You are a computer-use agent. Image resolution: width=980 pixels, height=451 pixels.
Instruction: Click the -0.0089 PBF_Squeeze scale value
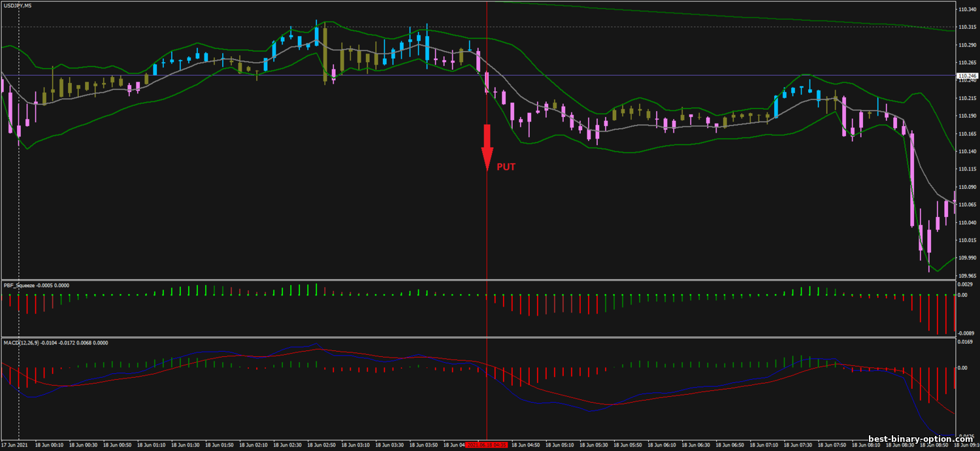point(966,333)
